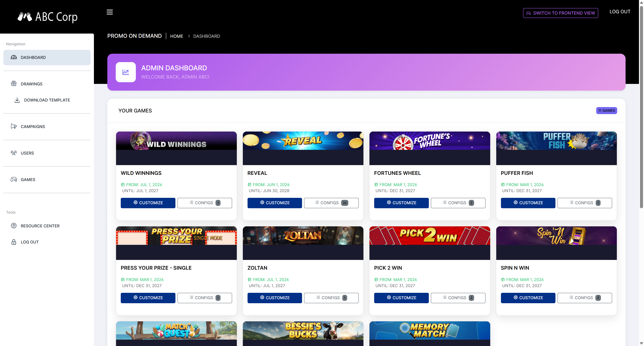Screen dimensions: 644x346
Task: Click calendar icon on Press Your Prize card
Action: [123, 279]
